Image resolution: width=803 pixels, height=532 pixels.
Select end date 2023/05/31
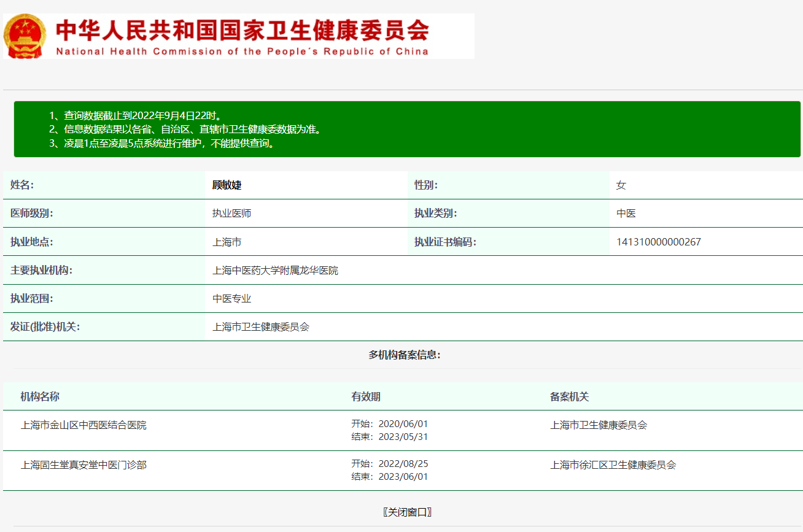pyautogui.click(x=403, y=437)
